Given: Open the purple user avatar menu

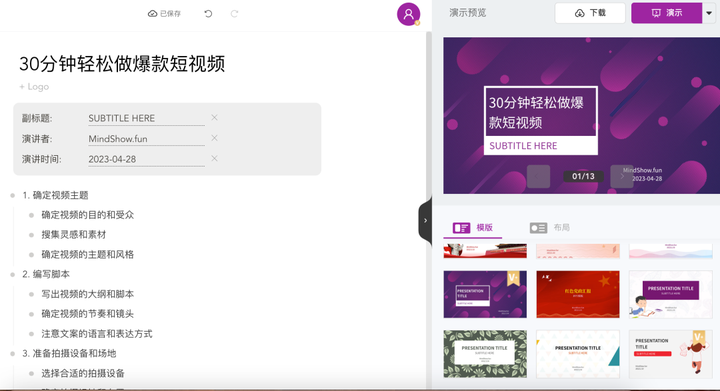Looking at the screenshot, I should [x=408, y=14].
